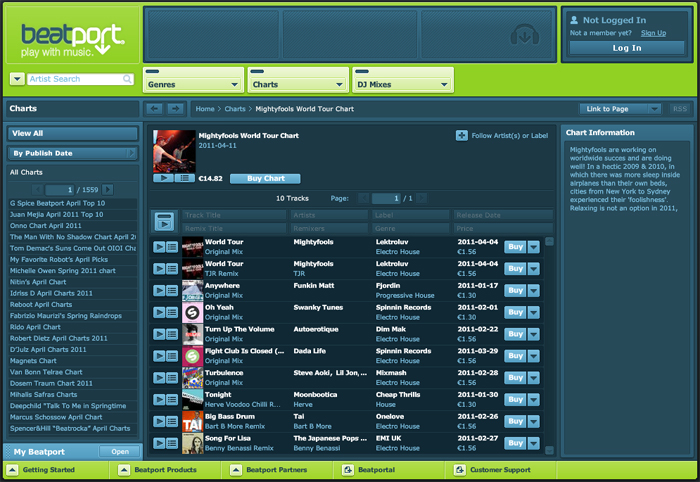
Task: Sort by the Release Date column header
Action: [x=504, y=215]
